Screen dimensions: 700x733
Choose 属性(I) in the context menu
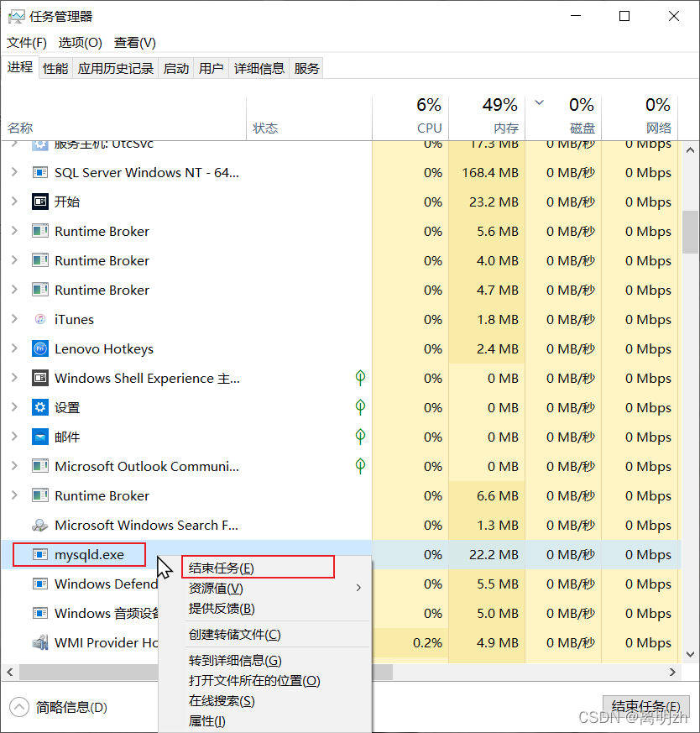pyautogui.click(x=265, y=721)
